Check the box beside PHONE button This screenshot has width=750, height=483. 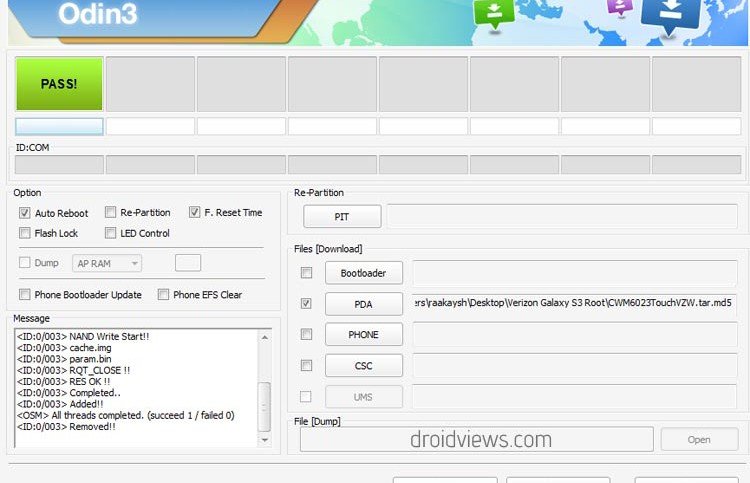point(306,334)
